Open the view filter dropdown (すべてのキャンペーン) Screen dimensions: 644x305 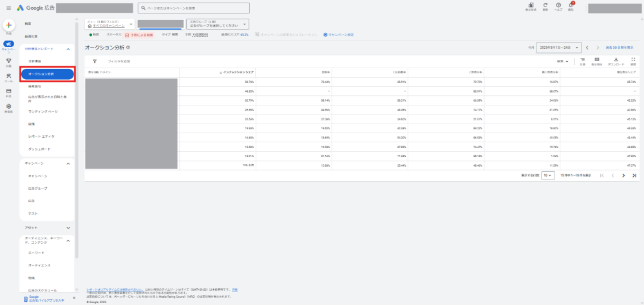[x=110, y=24]
